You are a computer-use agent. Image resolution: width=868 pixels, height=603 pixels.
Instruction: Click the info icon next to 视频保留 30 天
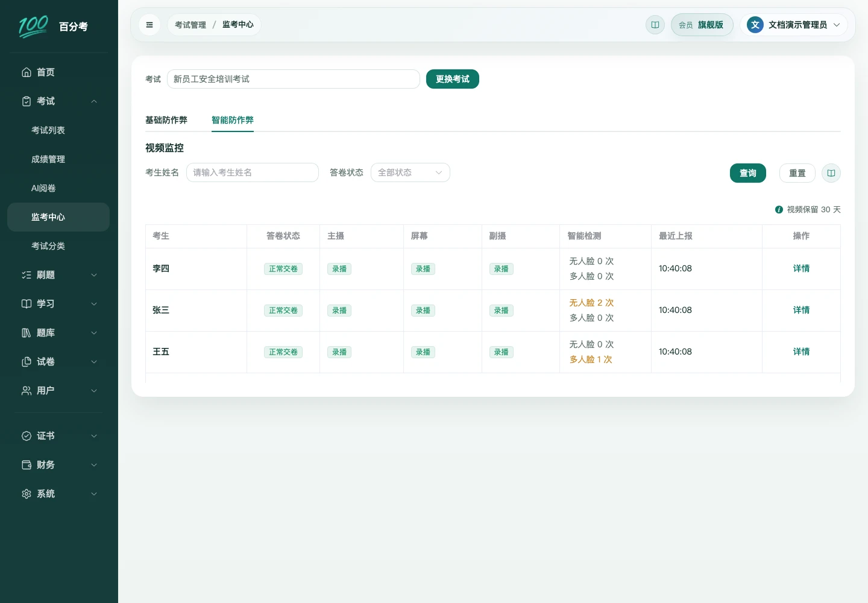tap(779, 209)
